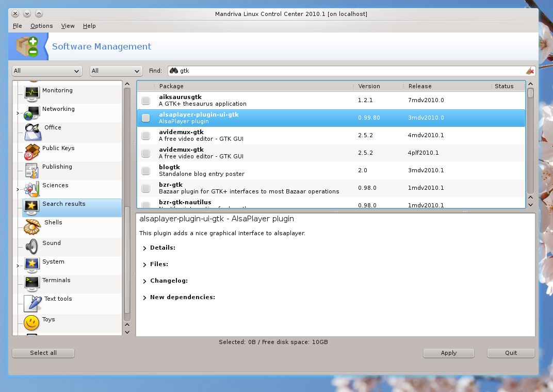Click the Shells seashell icon

[32, 227]
